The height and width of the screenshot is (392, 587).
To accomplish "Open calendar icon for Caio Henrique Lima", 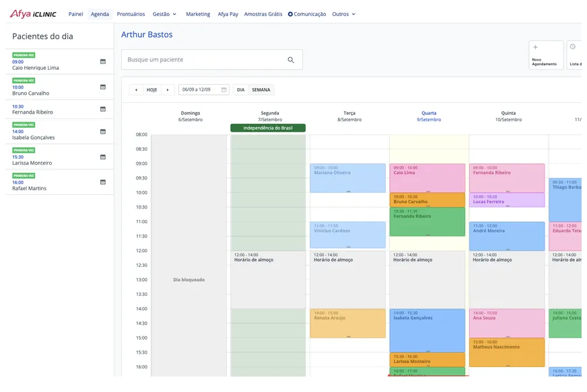I will pyautogui.click(x=103, y=61).
